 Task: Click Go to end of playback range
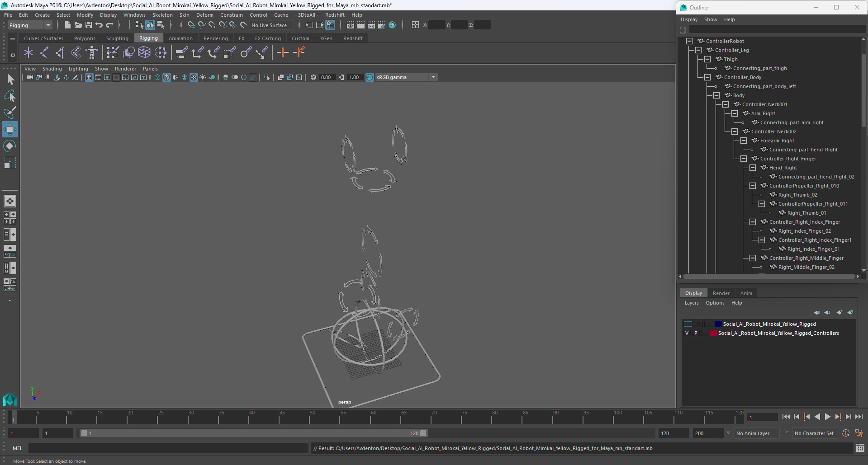859,417
